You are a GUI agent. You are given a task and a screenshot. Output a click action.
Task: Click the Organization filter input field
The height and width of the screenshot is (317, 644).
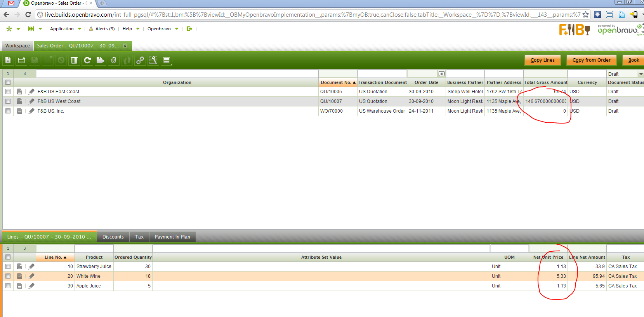[x=177, y=74]
